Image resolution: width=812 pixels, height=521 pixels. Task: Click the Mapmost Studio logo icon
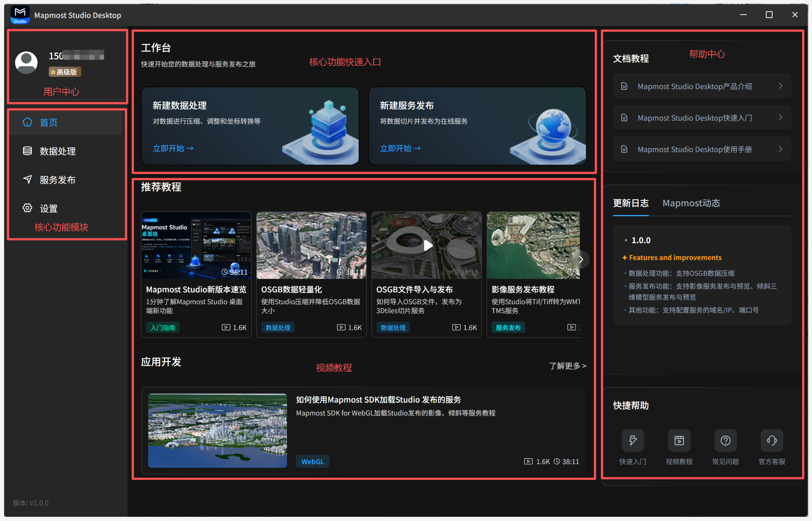click(x=20, y=15)
